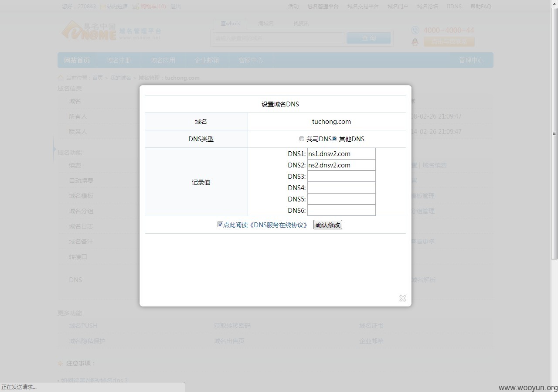Viewport: 558px width, 392px height.
Task: Click the QQ penguin customer service icon
Action: click(415, 42)
